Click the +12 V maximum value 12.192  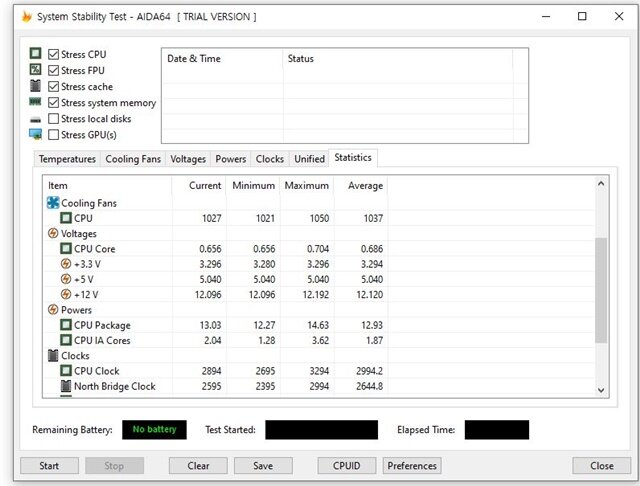point(316,295)
